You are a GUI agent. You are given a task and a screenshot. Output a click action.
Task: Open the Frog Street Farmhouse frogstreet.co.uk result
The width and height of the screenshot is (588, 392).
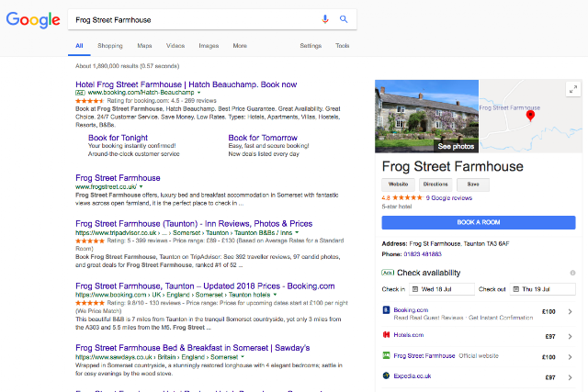click(118, 178)
